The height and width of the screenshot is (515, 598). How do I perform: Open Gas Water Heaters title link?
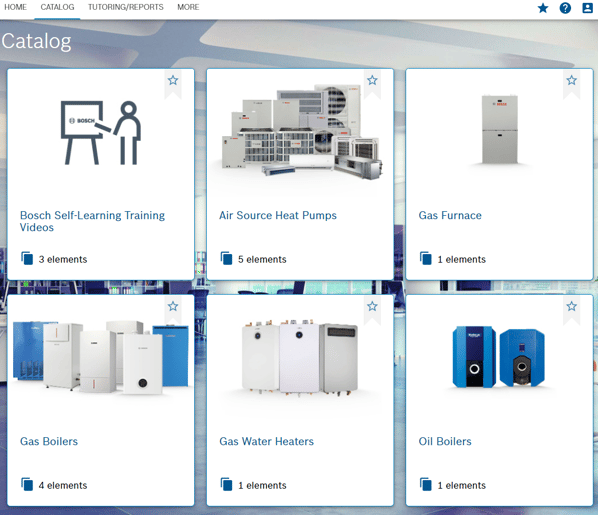(x=266, y=441)
